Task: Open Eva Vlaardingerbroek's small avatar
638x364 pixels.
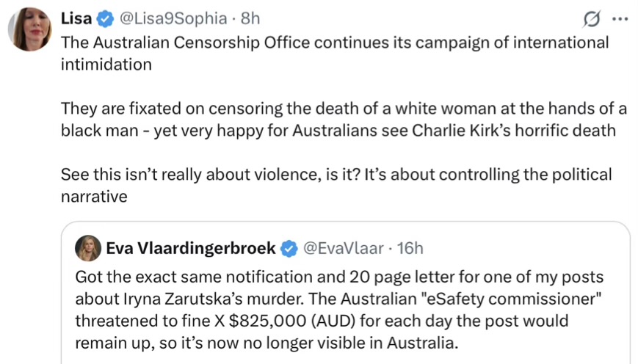Action: pyautogui.click(x=88, y=249)
